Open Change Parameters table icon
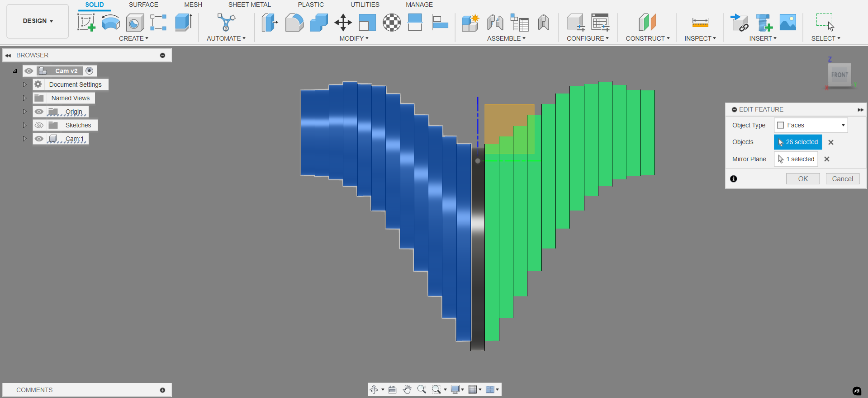Screen dimensions: 868x398 pos(600,22)
